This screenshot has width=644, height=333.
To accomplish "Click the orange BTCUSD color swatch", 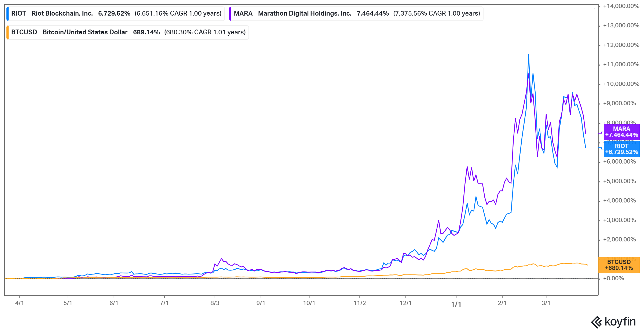I will coord(8,32).
